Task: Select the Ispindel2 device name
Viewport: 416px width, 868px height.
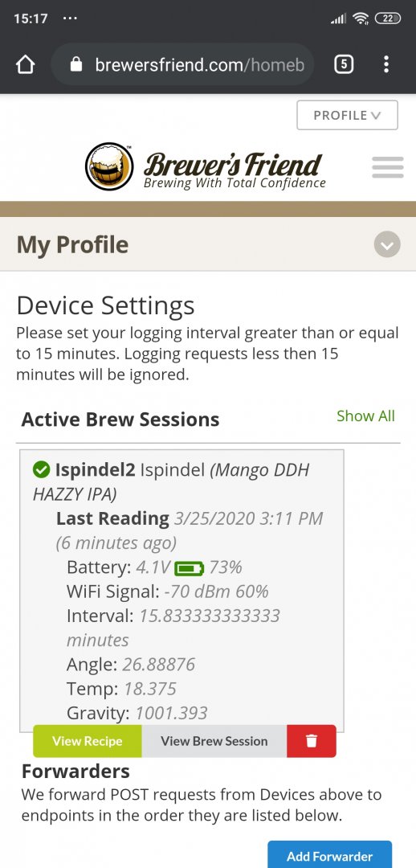Action: pyautogui.click(x=95, y=470)
